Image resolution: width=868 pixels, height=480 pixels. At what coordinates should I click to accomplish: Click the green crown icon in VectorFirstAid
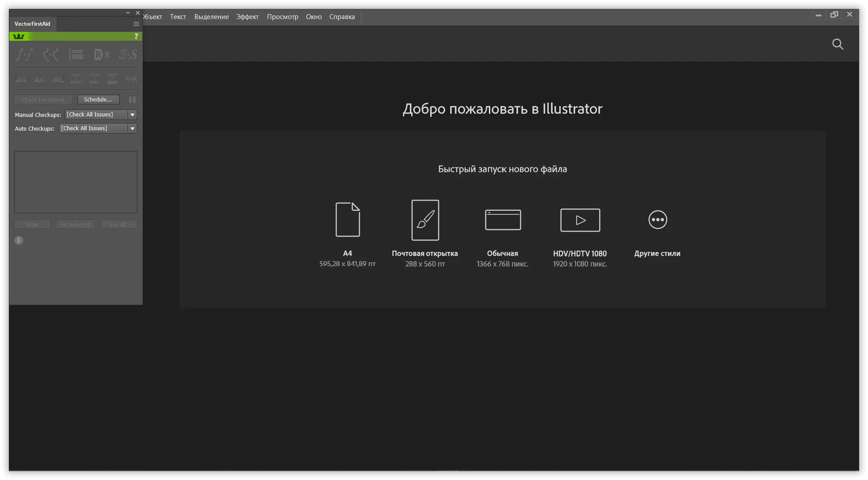19,36
